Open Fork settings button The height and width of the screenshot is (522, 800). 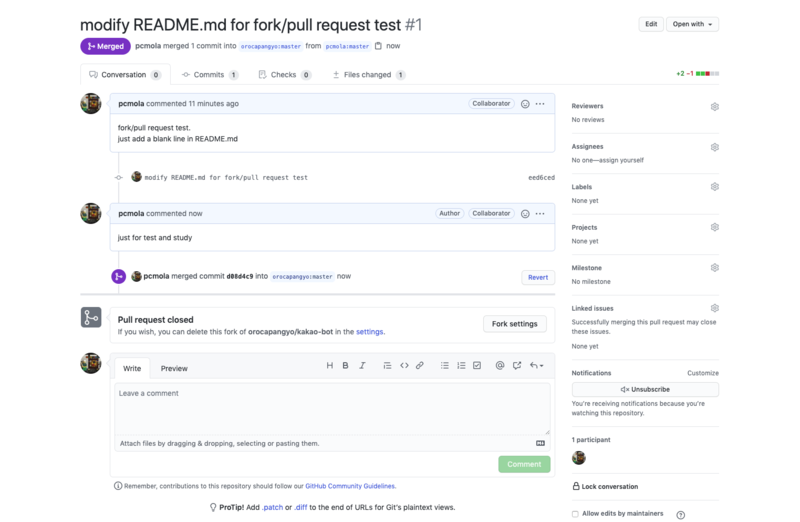(x=514, y=324)
